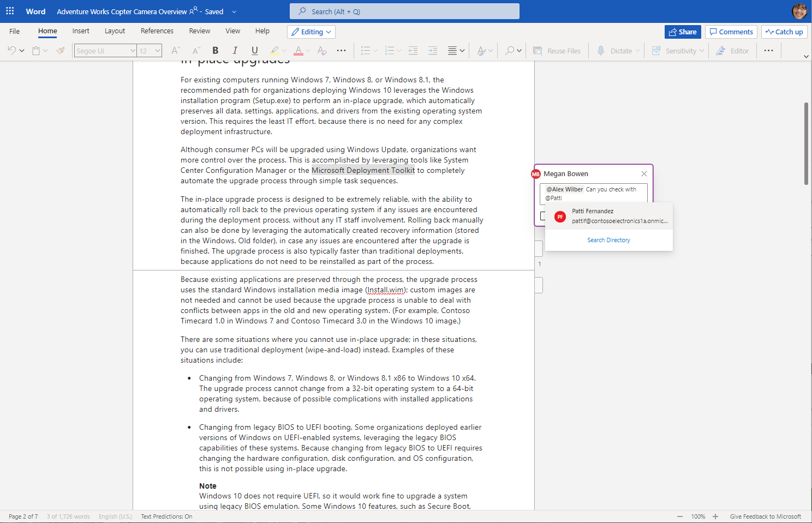This screenshot has width=812, height=523.
Task: Apply text highlight color
Action: click(274, 51)
